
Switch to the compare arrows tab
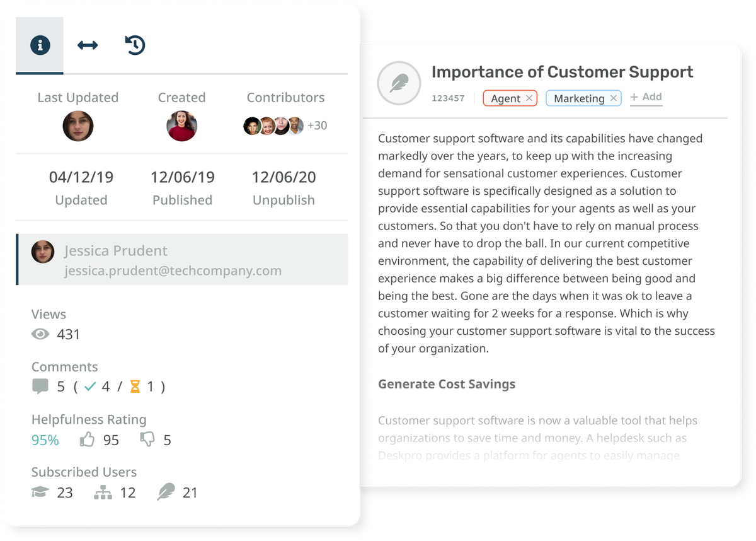pos(88,45)
